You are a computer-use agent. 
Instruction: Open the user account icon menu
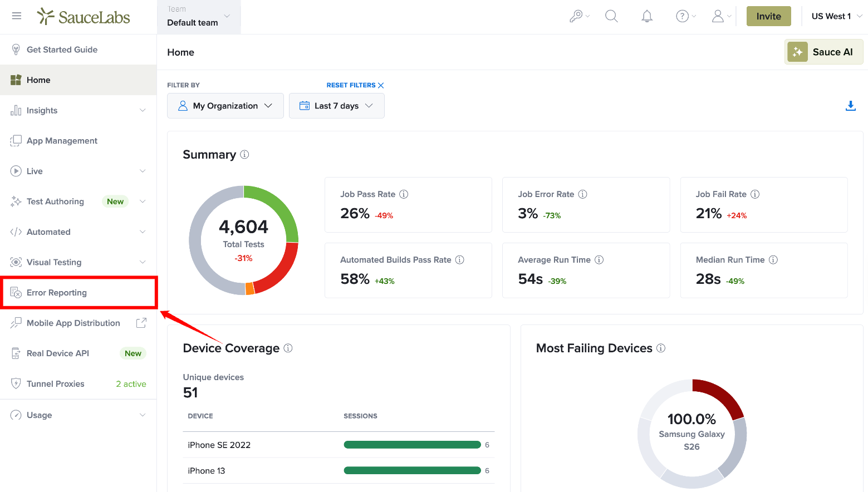721,16
